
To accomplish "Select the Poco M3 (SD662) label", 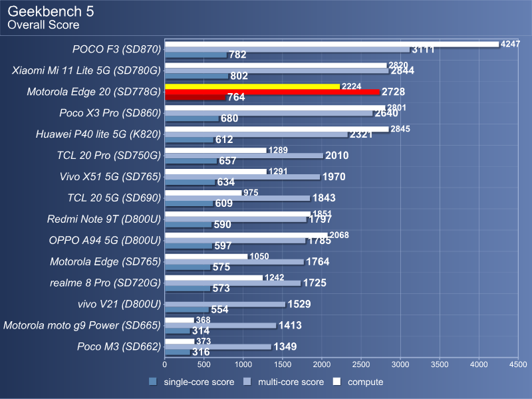I will [x=119, y=346].
